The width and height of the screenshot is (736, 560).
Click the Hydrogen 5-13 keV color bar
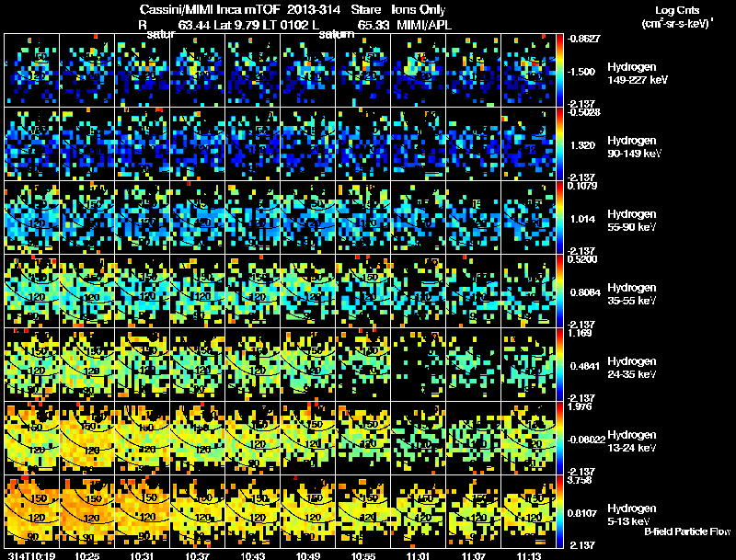[559, 512]
